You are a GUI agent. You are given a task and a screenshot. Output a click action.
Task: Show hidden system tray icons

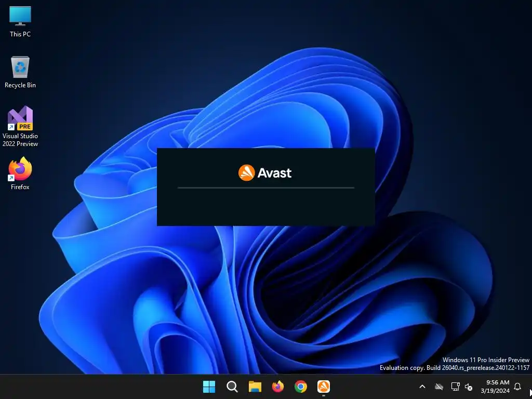pos(422,387)
